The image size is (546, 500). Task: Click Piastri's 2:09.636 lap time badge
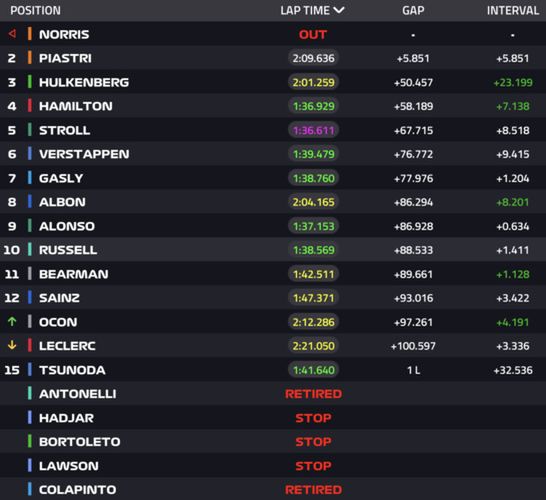(313, 58)
